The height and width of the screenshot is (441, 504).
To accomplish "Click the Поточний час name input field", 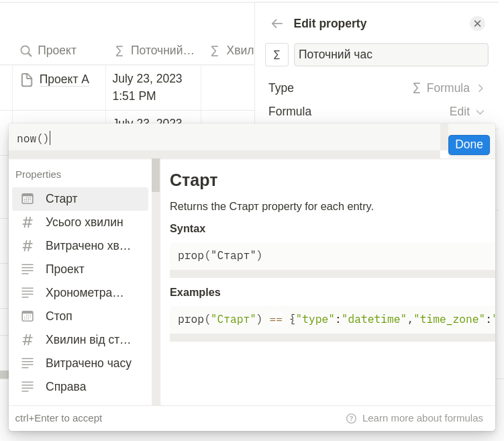I will click(x=391, y=55).
